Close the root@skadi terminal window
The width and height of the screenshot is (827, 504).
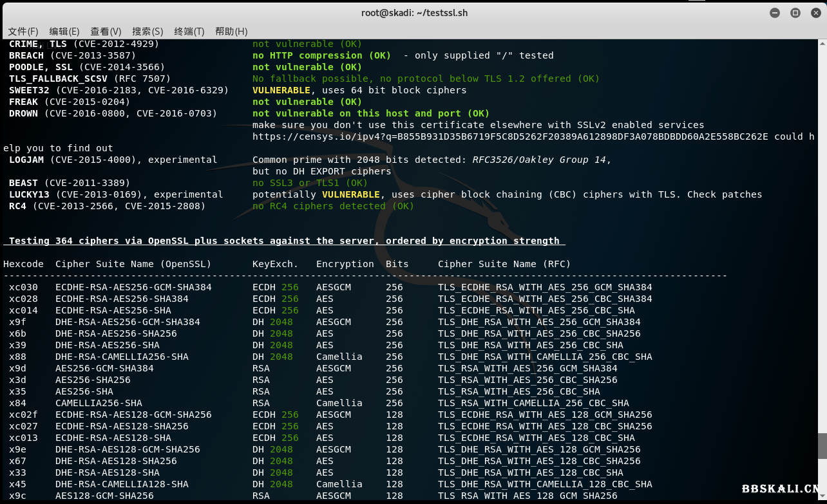pos(815,12)
